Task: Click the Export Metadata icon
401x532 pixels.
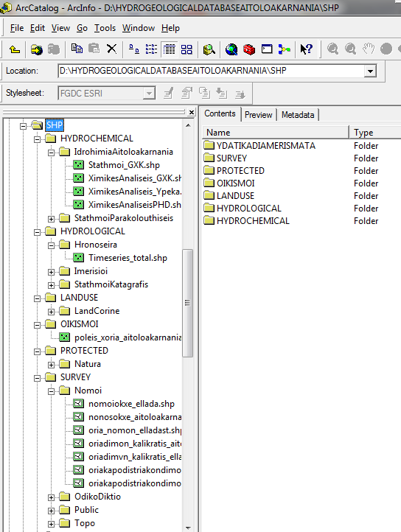Action: tap(240, 94)
